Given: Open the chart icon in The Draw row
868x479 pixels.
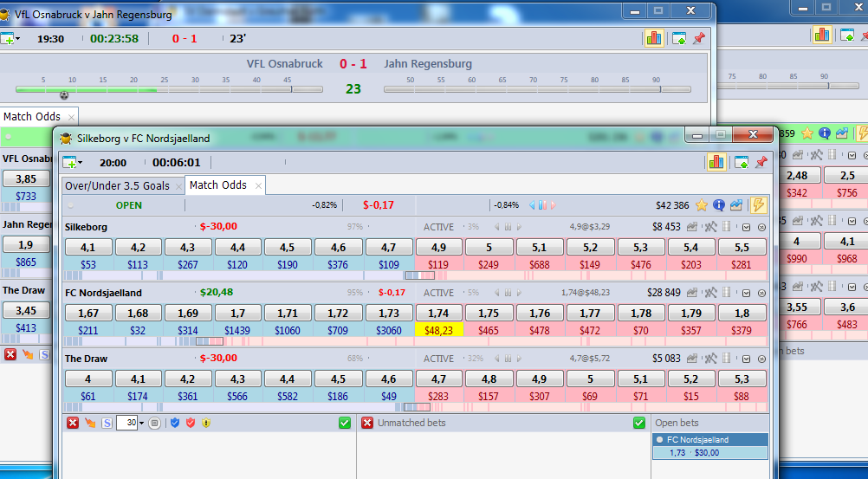Looking at the screenshot, I should tap(692, 359).
